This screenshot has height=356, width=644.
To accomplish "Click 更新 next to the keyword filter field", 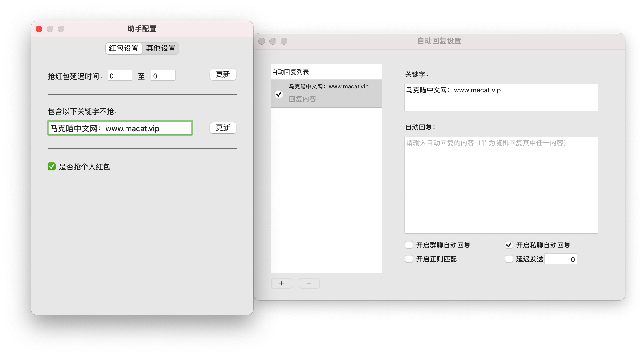I will coord(223,128).
